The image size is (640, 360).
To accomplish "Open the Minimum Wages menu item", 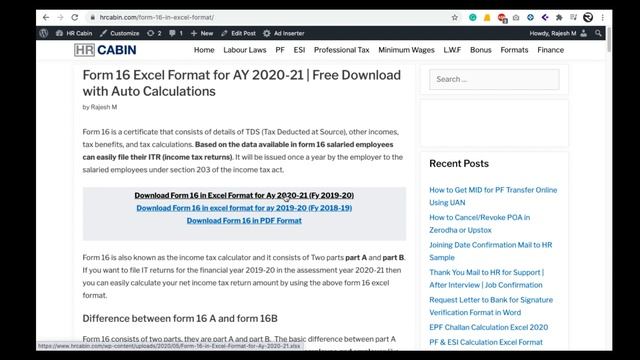I will click(407, 50).
